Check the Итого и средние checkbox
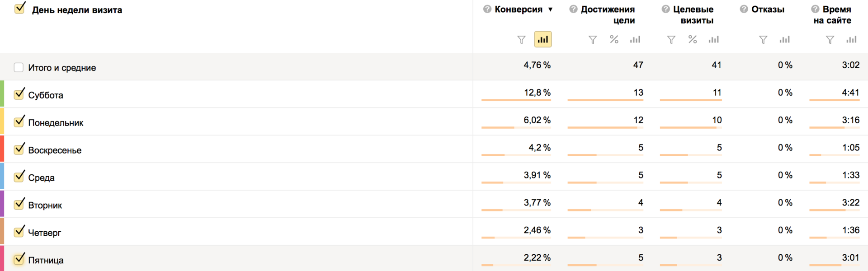 (19, 68)
